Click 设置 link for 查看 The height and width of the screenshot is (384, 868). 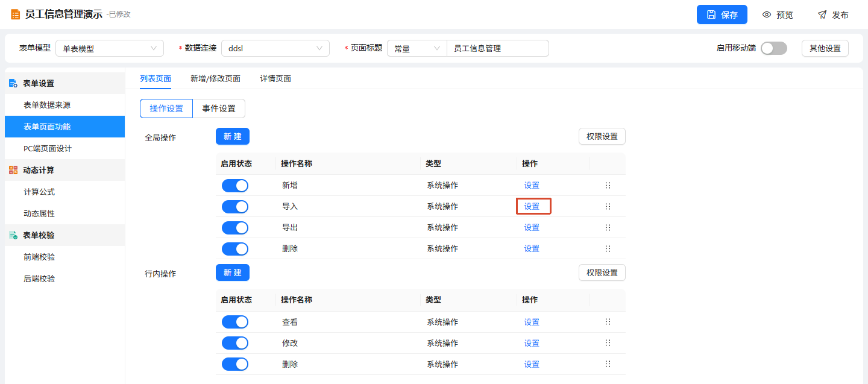[x=532, y=322]
